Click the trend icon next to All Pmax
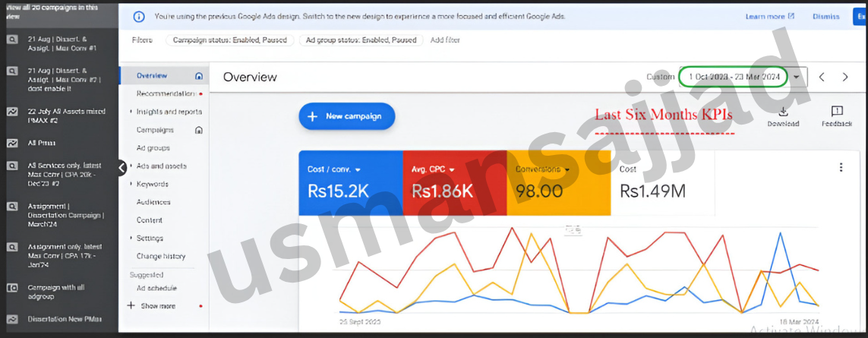This screenshot has height=338, width=868. (x=12, y=143)
